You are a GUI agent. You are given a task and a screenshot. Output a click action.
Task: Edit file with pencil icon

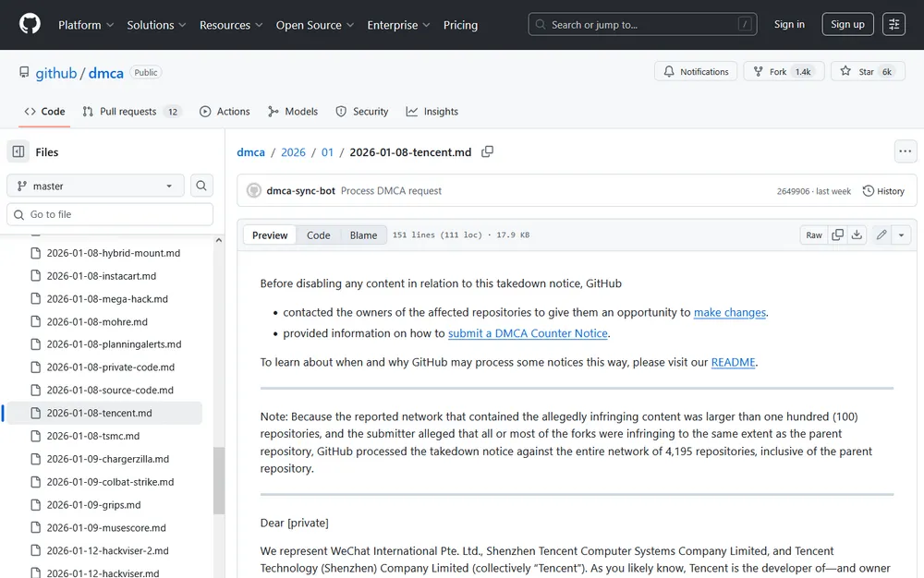click(881, 235)
